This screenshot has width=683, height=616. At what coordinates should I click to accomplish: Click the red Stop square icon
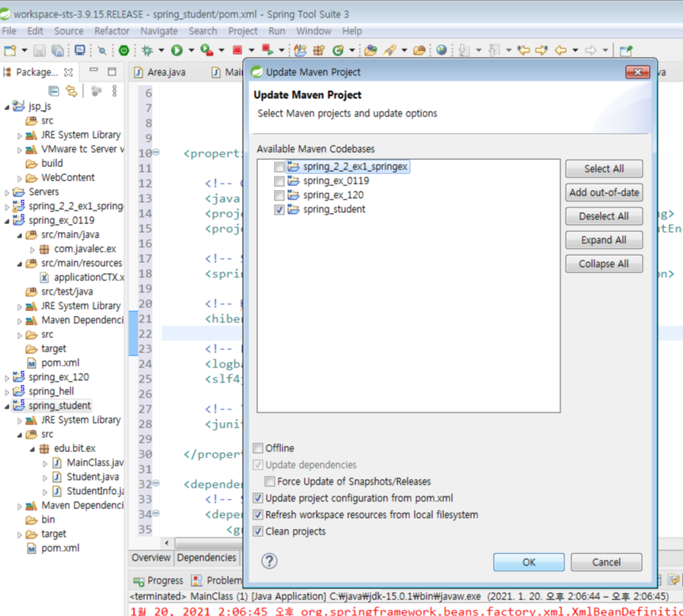[x=237, y=51]
